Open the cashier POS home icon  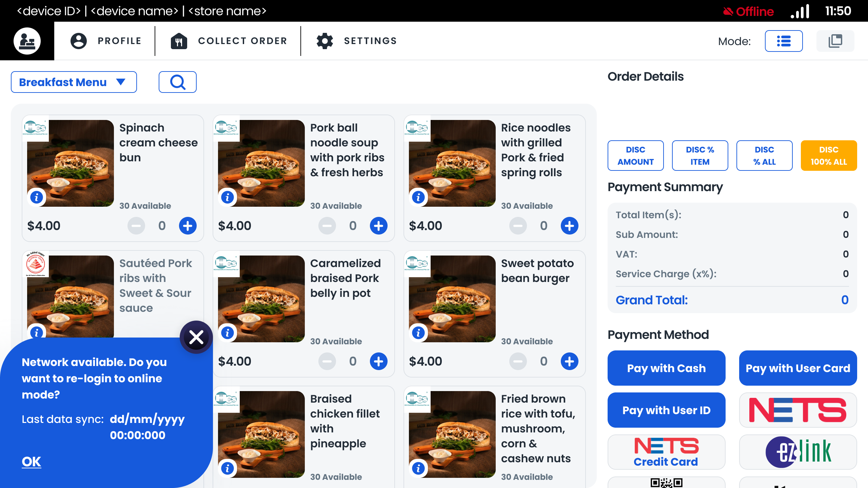[x=27, y=41]
